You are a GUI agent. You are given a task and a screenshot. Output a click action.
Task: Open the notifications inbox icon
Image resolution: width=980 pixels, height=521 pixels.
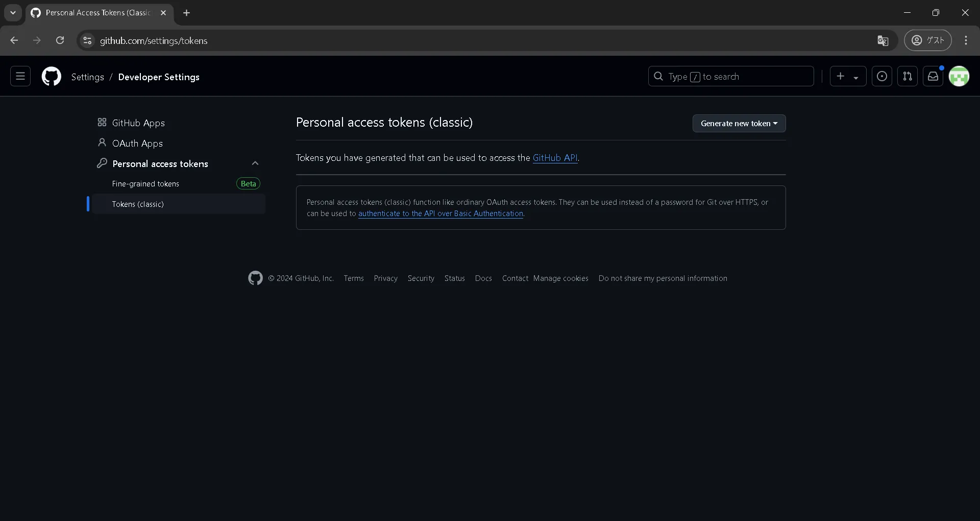pos(933,77)
